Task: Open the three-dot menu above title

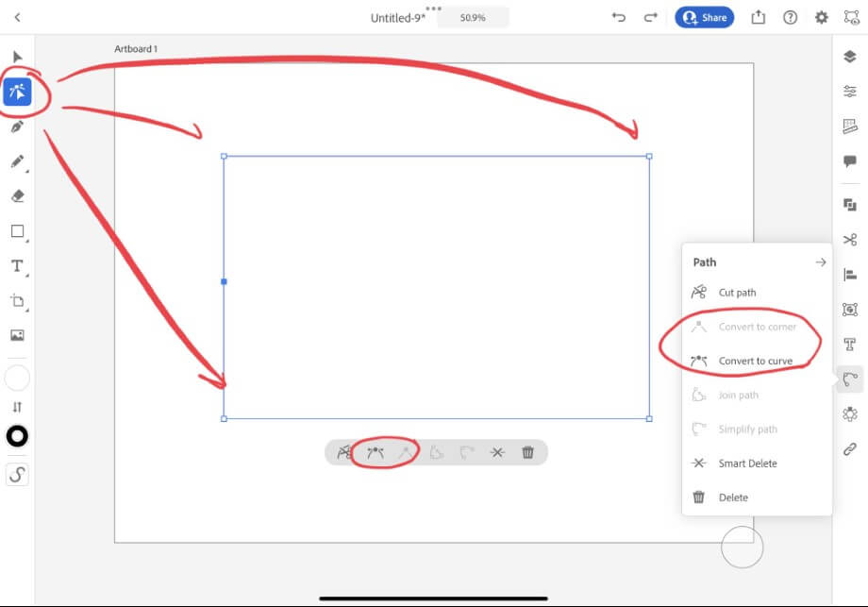Action: [x=433, y=8]
